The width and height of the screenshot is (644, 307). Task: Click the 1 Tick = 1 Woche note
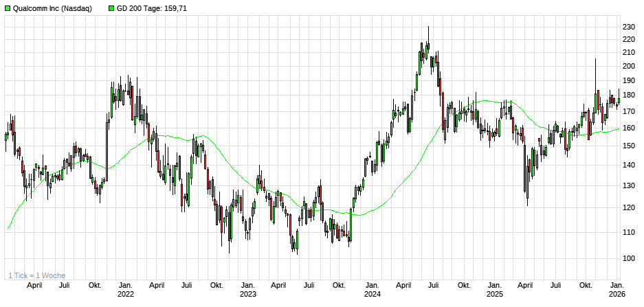(32, 275)
